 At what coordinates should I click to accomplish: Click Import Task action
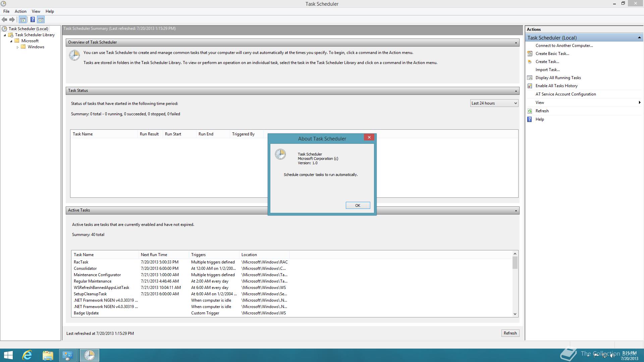pos(548,70)
